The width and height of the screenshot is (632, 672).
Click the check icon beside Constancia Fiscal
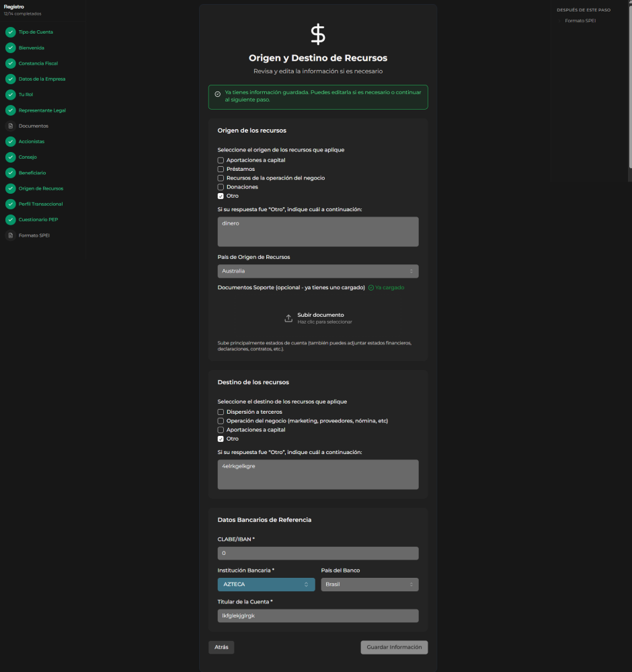(11, 63)
